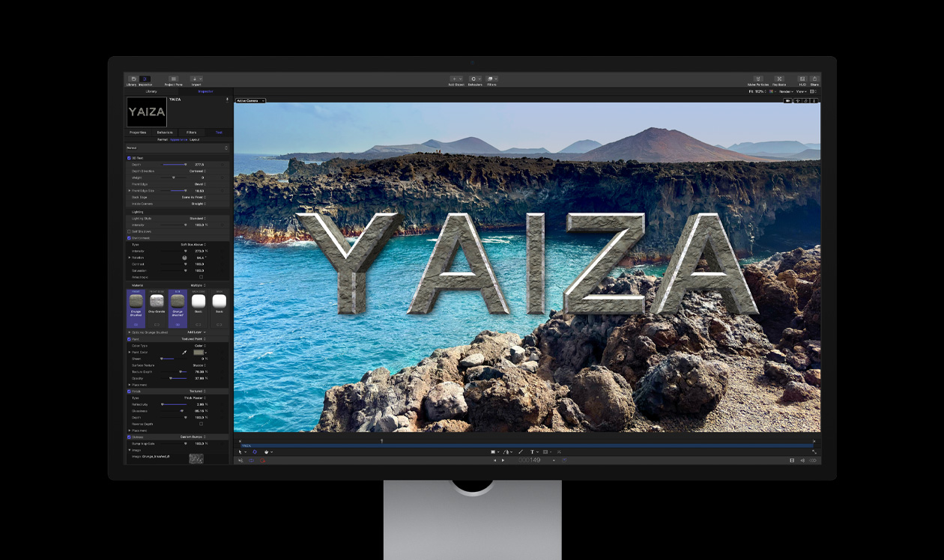This screenshot has height=560, width=944.
Task: Switch to the Behaviors tab
Action: pos(163,133)
